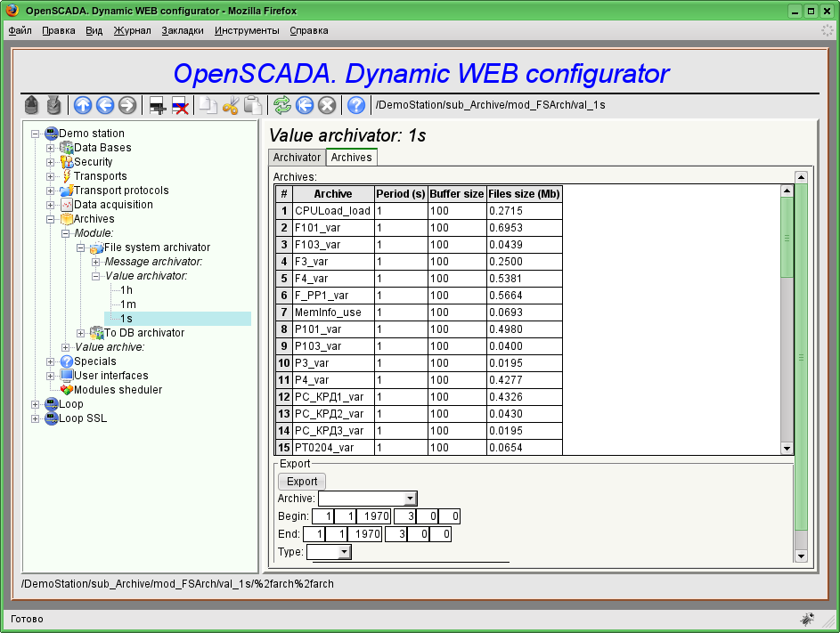Go up one level with the up arrow
840x633 pixels.
83,105
